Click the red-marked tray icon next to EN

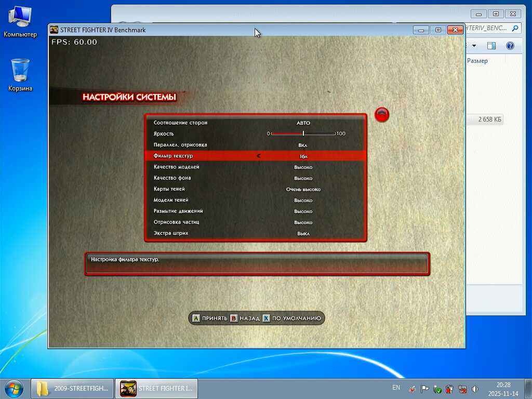tap(412, 389)
